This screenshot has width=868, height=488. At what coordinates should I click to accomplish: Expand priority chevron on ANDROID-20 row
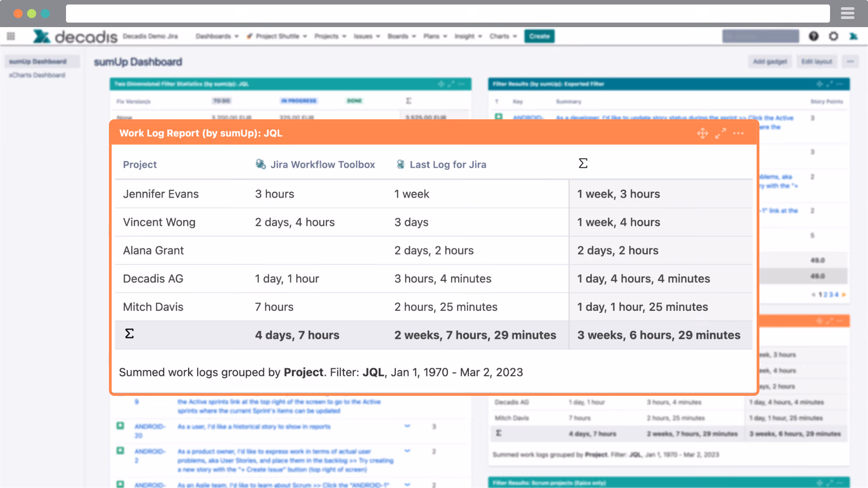coord(407,426)
